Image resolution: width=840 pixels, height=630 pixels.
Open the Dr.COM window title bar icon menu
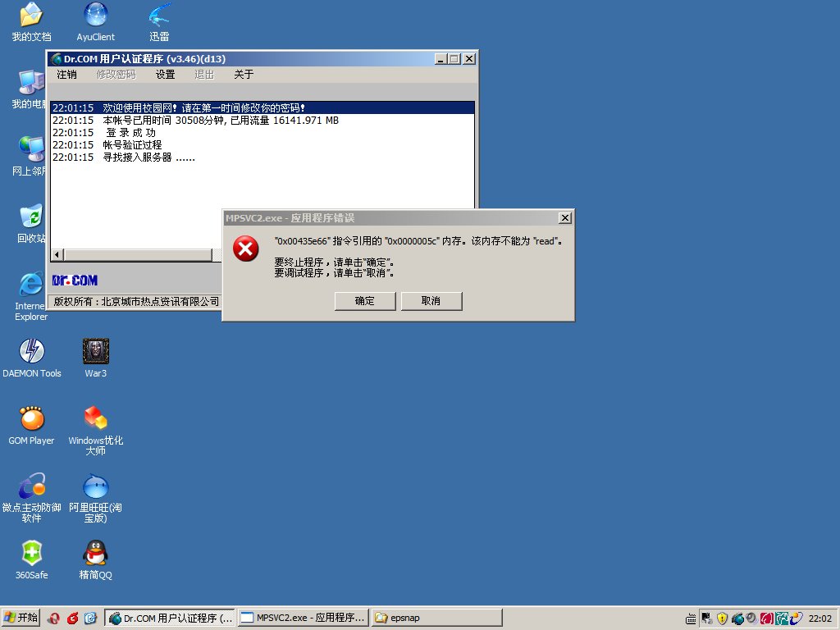(57, 59)
